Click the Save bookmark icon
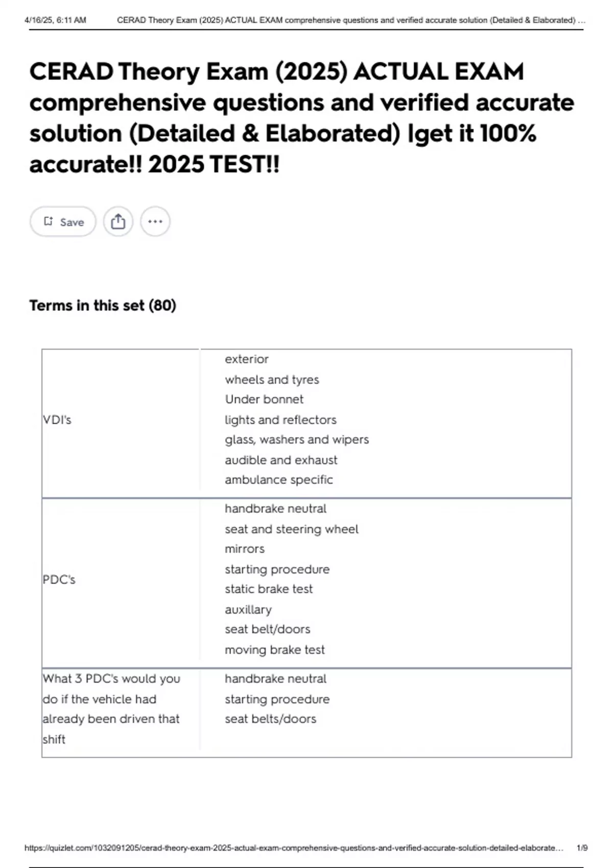This screenshot has width=613, height=868. [x=49, y=221]
